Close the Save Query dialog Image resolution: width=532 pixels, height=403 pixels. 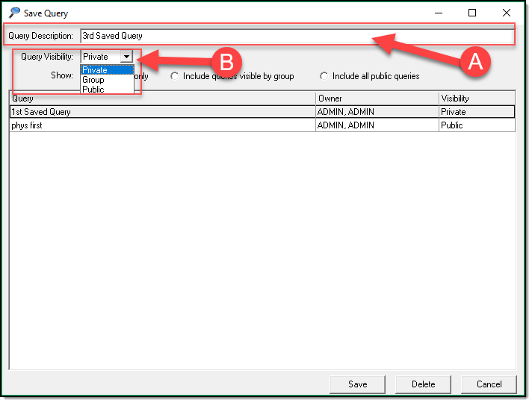click(507, 13)
